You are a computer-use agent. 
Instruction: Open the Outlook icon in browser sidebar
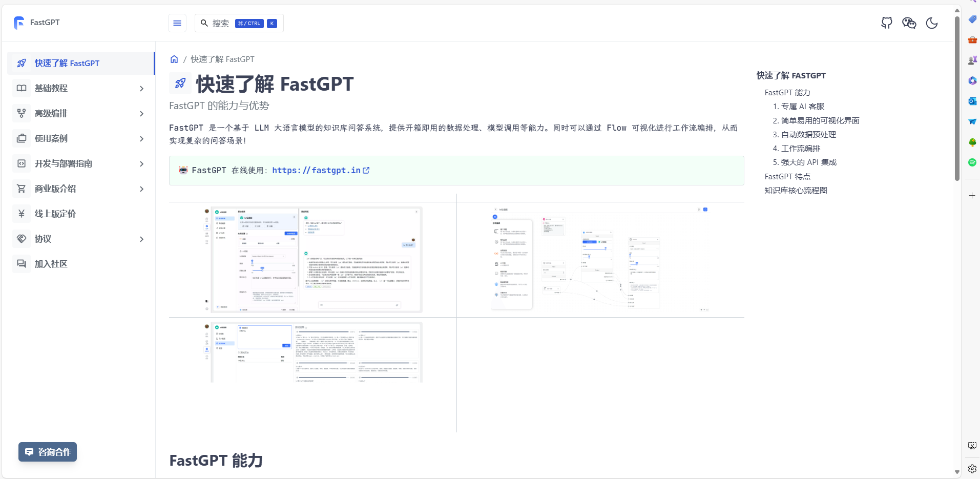coord(972,101)
